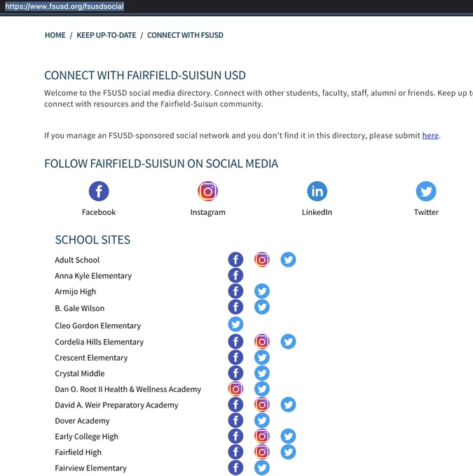Image resolution: width=473 pixels, height=476 pixels.
Task: Open Cleo Gordon Elementary's Twitter icon
Action: click(235, 324)
